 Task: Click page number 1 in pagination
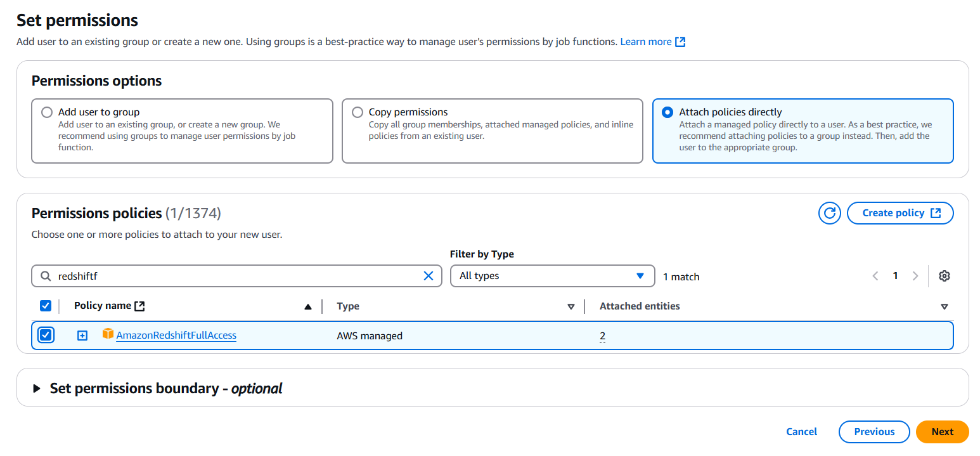pos(895,276)
